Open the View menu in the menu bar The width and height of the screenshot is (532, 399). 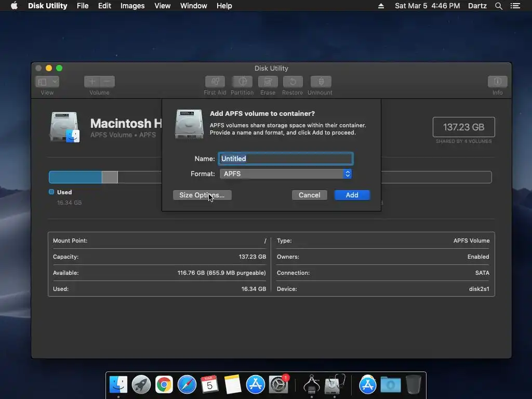162,6
